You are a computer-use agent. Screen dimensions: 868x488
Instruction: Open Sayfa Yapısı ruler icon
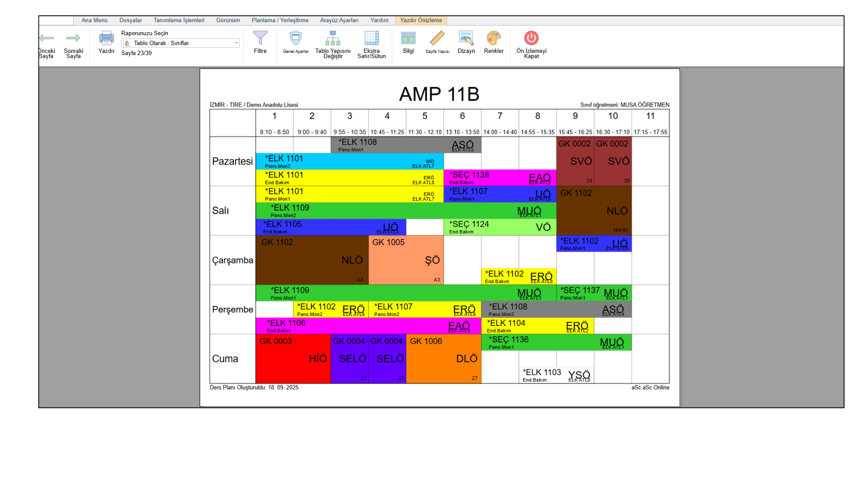[437, 39]
